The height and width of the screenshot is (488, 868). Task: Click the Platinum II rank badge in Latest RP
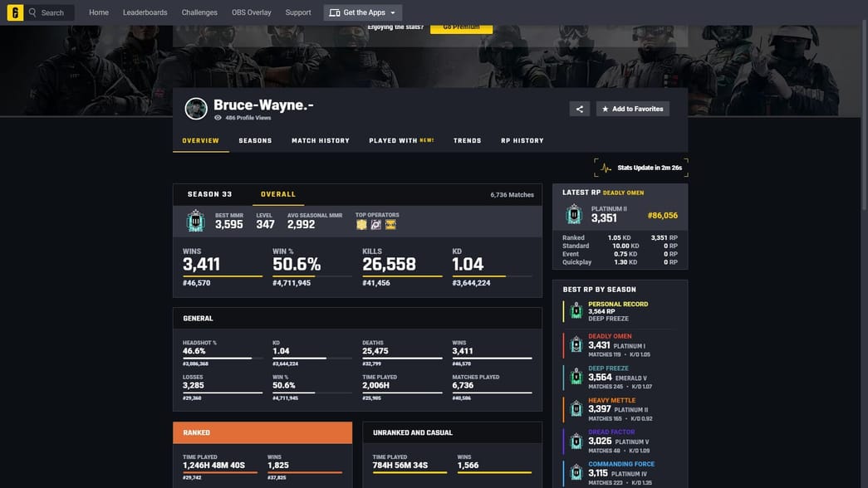574,214
